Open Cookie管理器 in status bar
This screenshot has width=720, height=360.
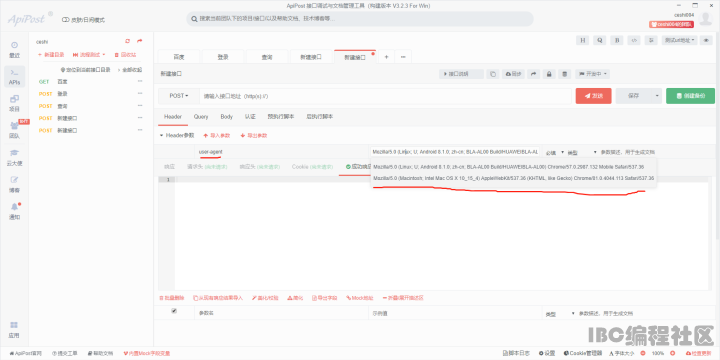pyautogui.click(x=584, y=353)
